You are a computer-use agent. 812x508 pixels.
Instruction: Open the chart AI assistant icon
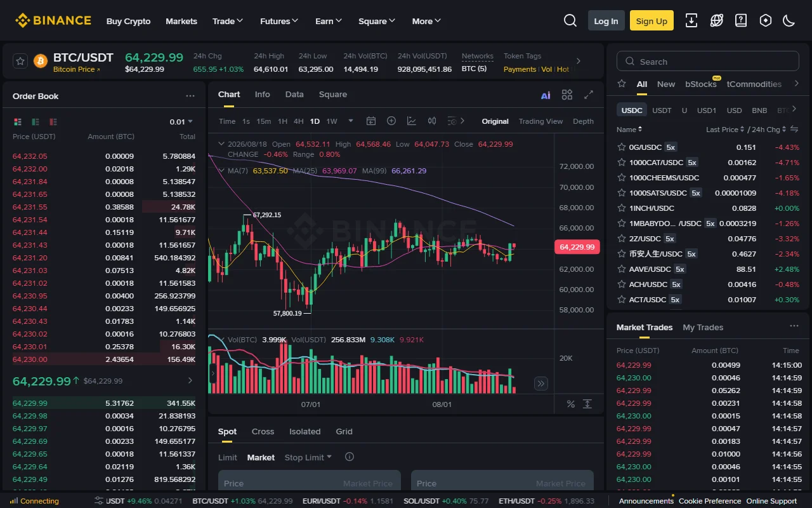(546, 95)
